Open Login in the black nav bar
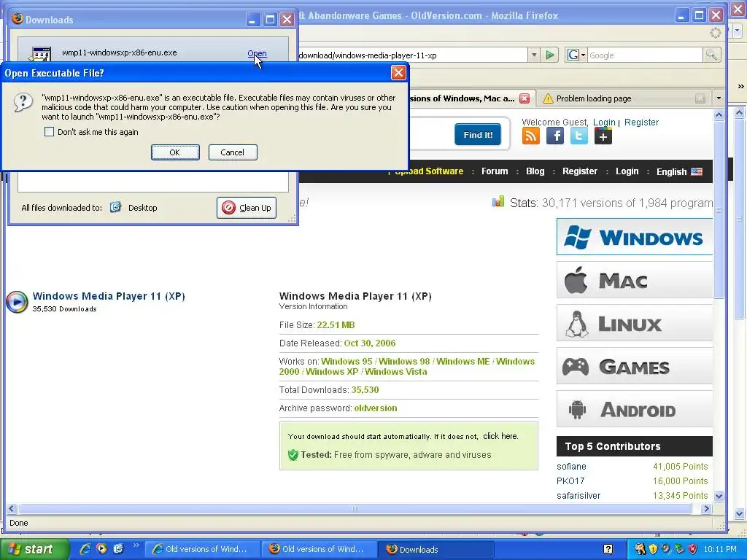The height and width of the screenshot is (560, 747). (x=627, y=171)
